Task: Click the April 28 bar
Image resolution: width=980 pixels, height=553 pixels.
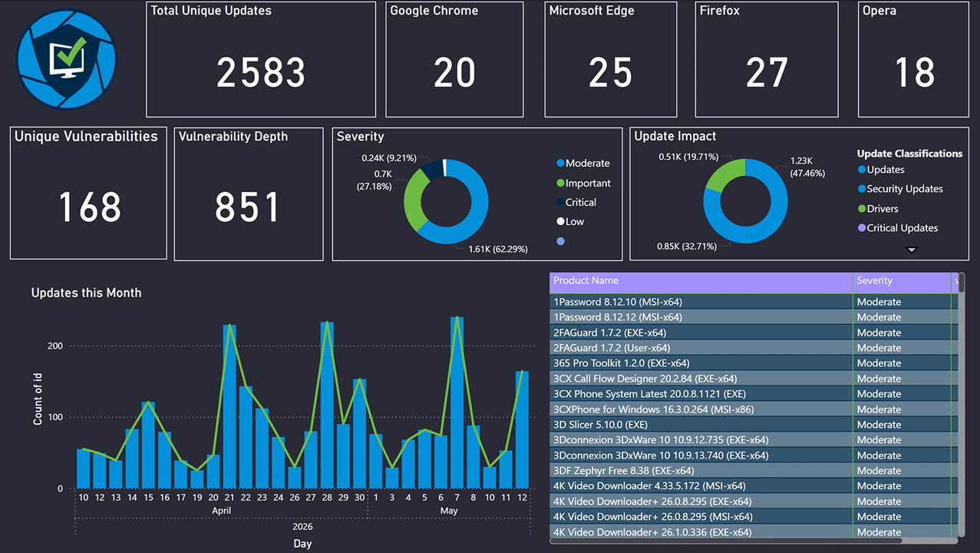Action: tap(327, 405)
